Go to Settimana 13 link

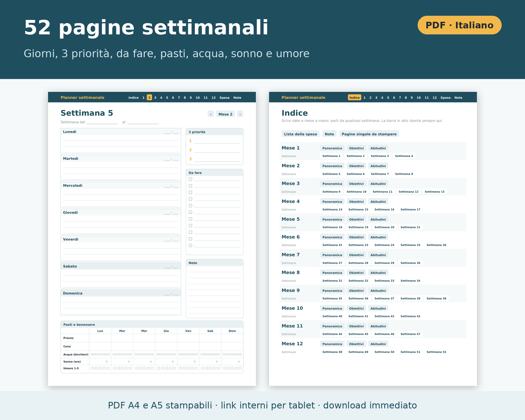pos(434,192)
